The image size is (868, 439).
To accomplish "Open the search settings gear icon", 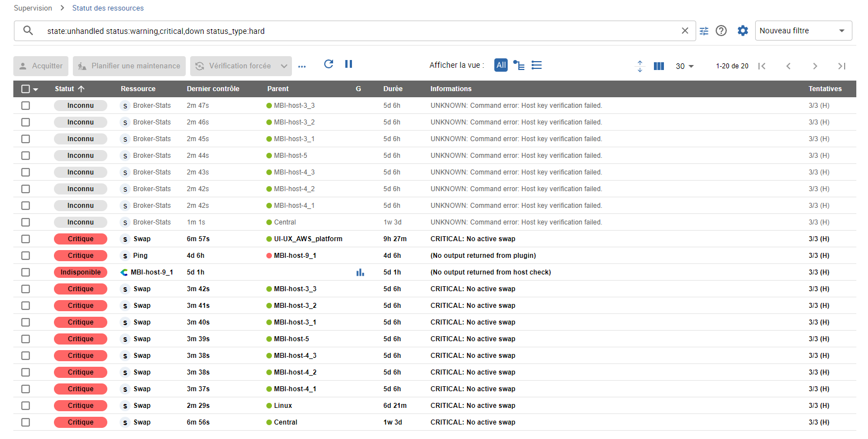I will click(x=743, y=31).
